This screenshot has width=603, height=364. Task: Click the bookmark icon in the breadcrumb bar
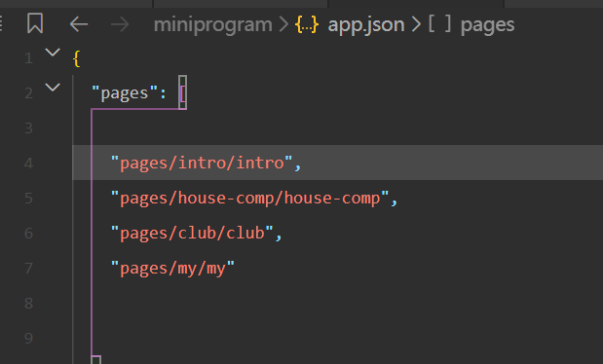coord(35,23)
